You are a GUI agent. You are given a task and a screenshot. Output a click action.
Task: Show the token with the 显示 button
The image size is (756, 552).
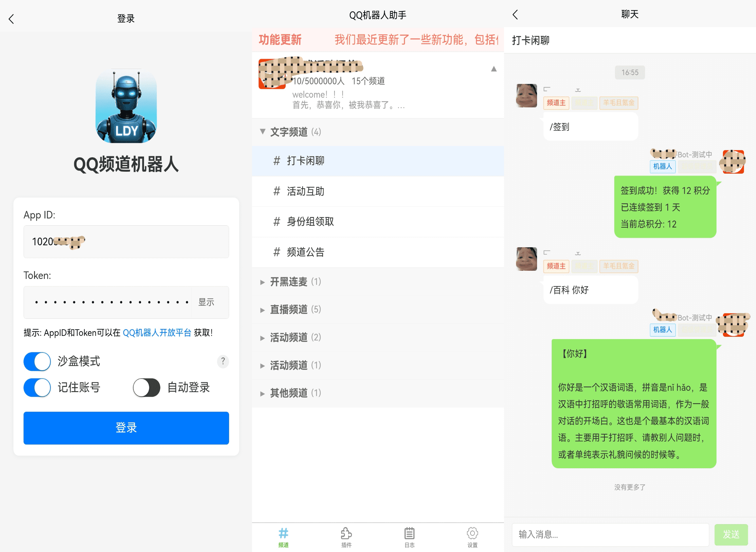pyautogui.click(x=206, y=302)
